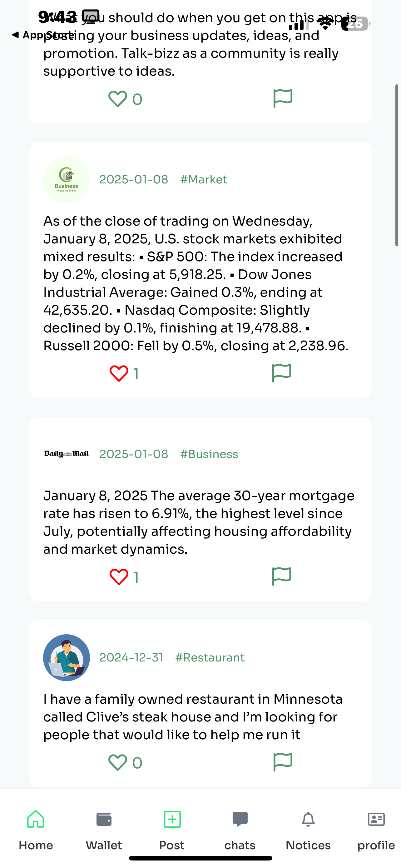Report the Clive's steak house post
The height and width of the screenshot is (868, 401).
(283, 762)
